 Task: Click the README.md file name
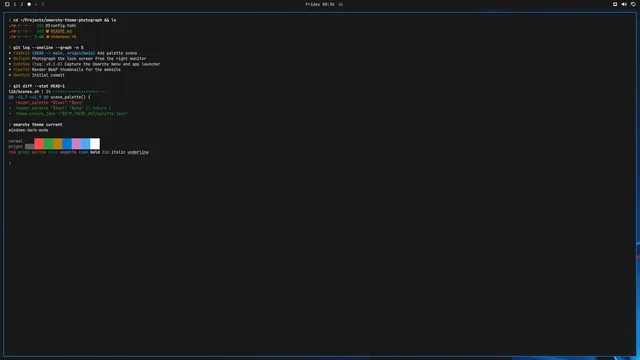point(61,31)
